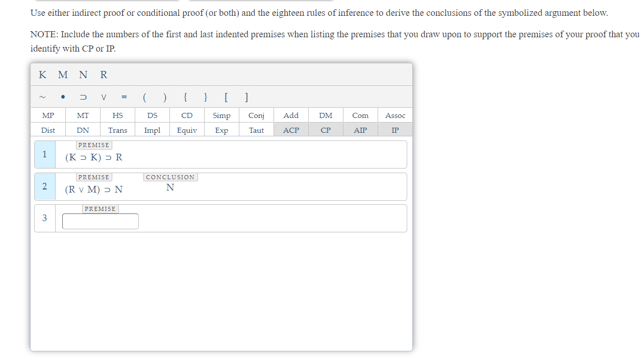Choose the IP proof method
This screenshot has height=358, width=644.
pyautogui.click(x=394, y=130)
